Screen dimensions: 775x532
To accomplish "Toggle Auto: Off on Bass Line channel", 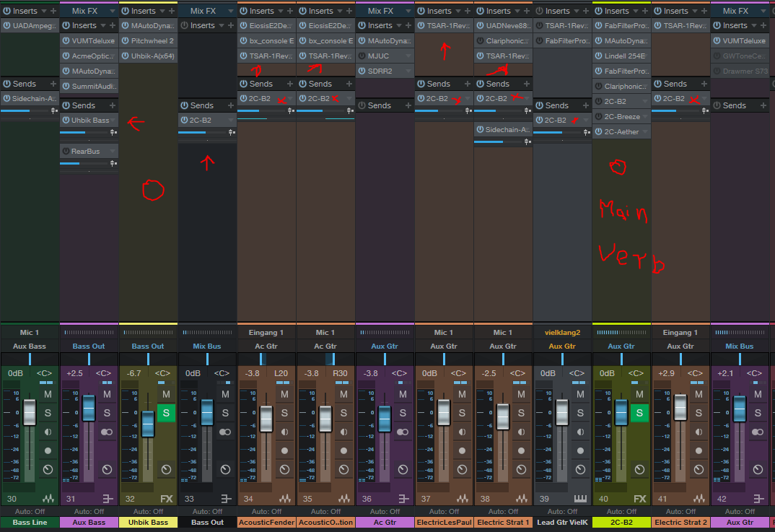I will (30, 511).
